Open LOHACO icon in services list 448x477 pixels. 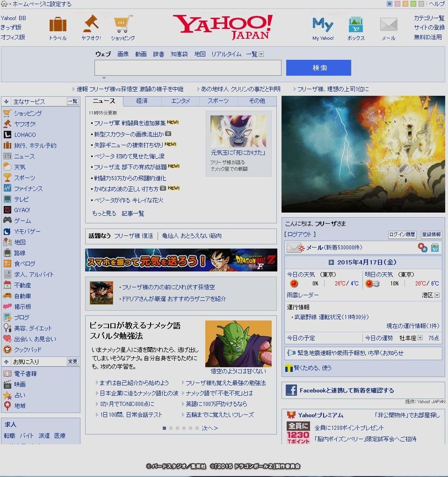[x=7, y=135]
